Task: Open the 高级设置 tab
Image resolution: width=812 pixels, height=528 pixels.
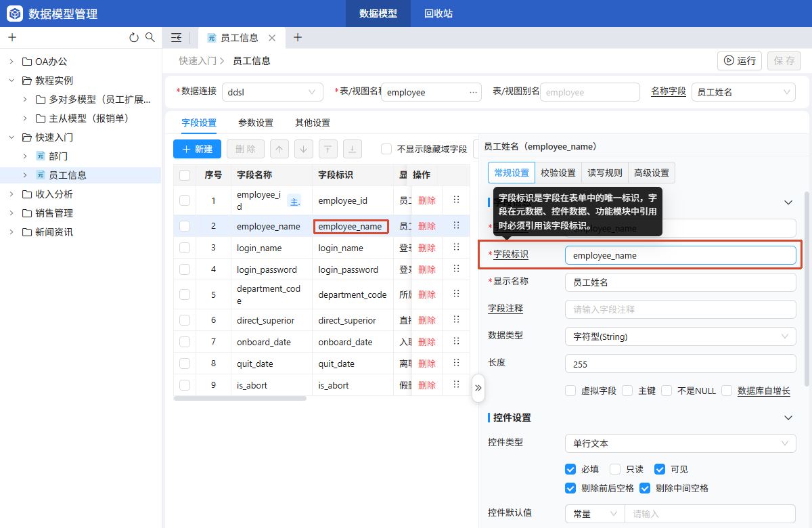Action: pos(652,173)
